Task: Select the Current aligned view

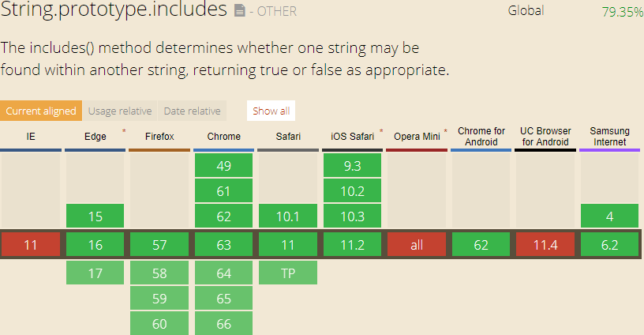Action: [x=41, y=111]
